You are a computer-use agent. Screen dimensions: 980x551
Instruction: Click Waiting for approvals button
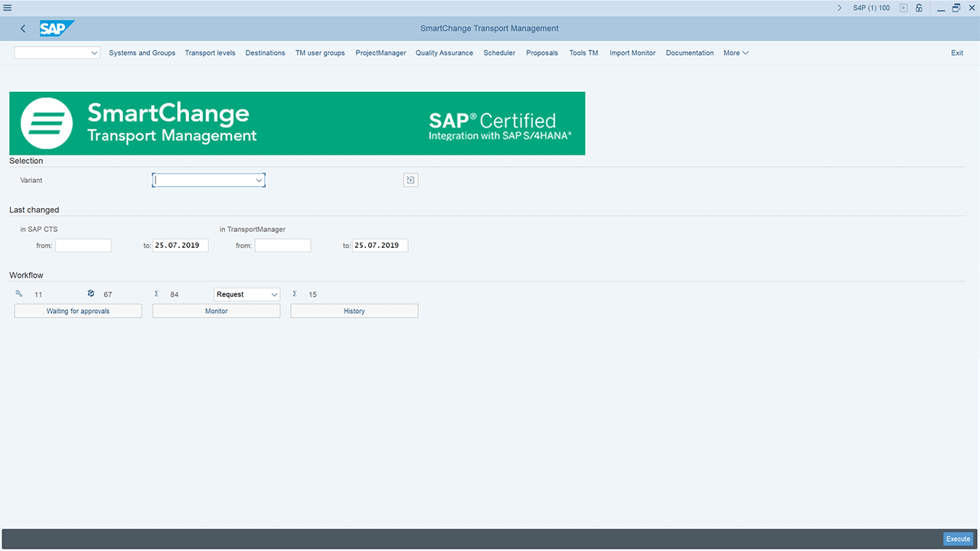pyautogui.click(x=78, y=311)
